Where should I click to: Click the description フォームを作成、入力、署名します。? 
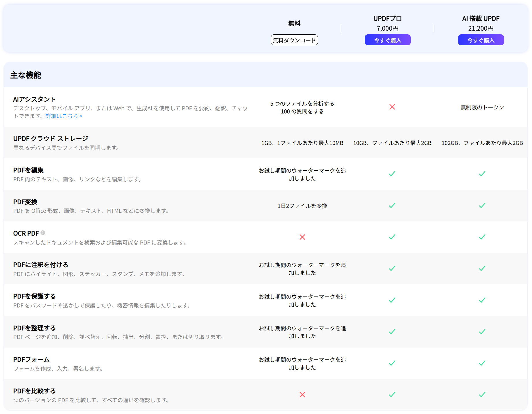pyautogui.click(x=58, y=369)
